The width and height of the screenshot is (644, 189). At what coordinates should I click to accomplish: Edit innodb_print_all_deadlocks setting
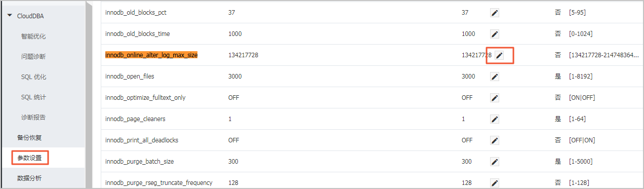(x=495, y=140)
